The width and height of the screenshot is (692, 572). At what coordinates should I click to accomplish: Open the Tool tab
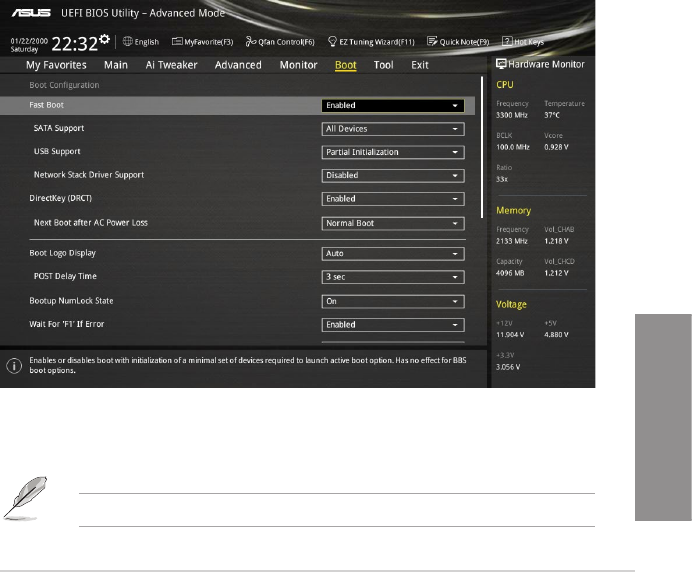[383, 65]
